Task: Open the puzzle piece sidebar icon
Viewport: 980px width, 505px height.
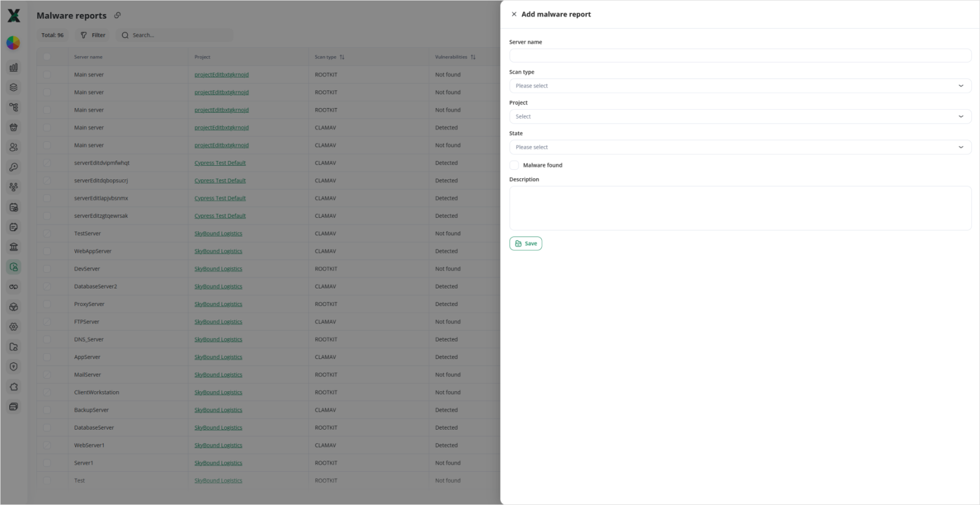Action: click(13, 386)
